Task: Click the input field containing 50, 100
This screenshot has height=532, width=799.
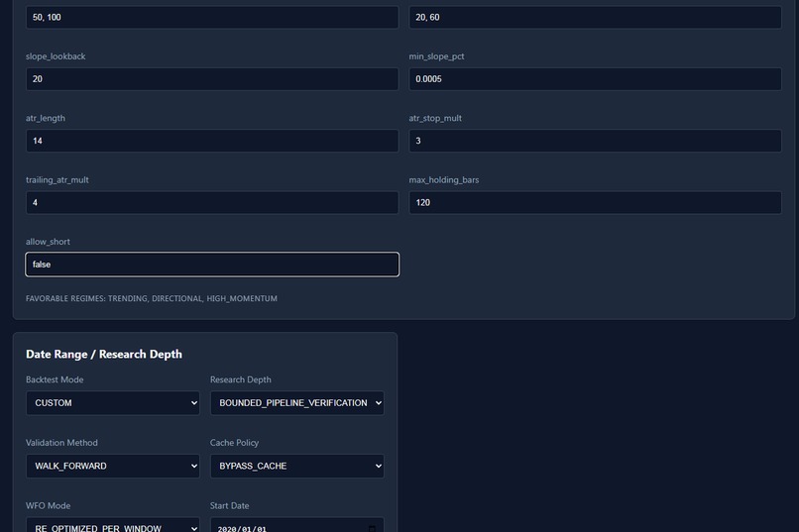Action: click(x=212, y=17)
